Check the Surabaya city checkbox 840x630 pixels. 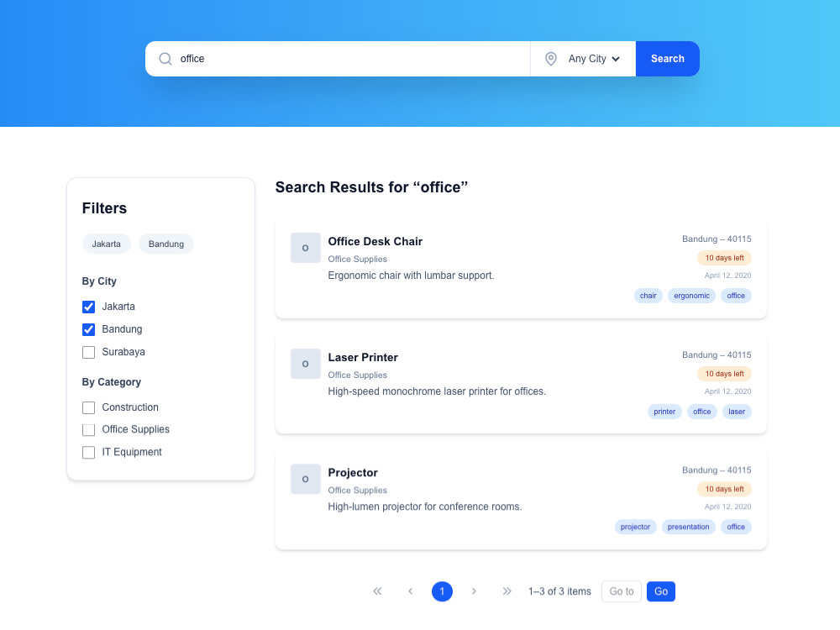pos(88,352)
